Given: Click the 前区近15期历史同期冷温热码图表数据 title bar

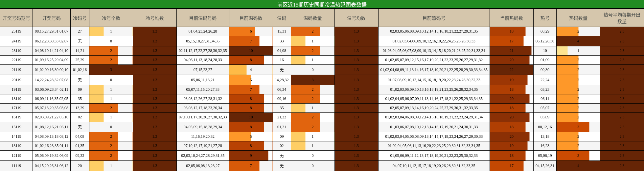Looking at the screenshot, I should pyautogui.click(x=322, y=5).
